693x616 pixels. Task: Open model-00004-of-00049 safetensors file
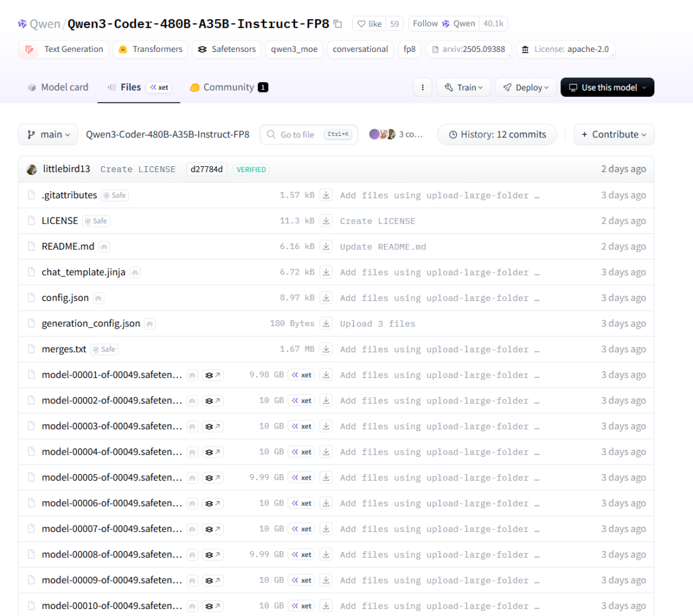click(x=112, y=452)
